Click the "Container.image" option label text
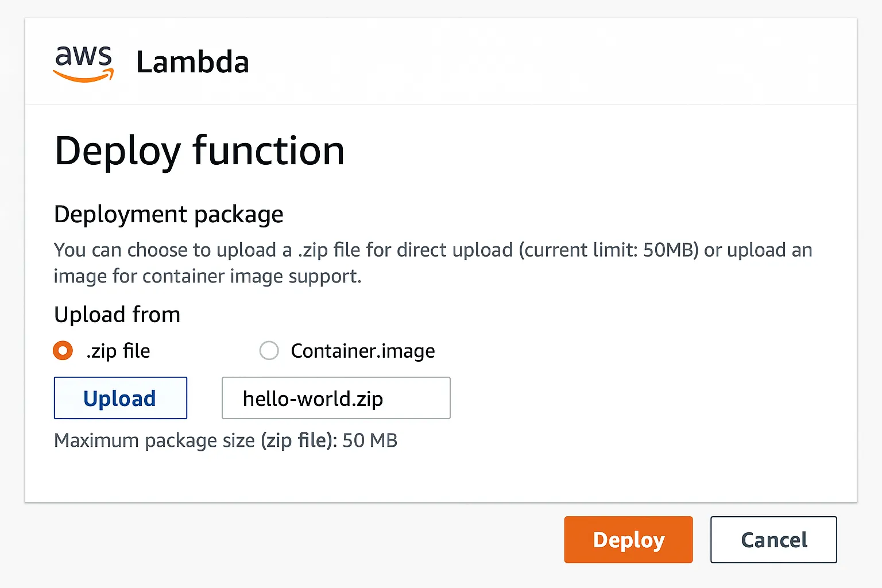 tap(362, 351)
